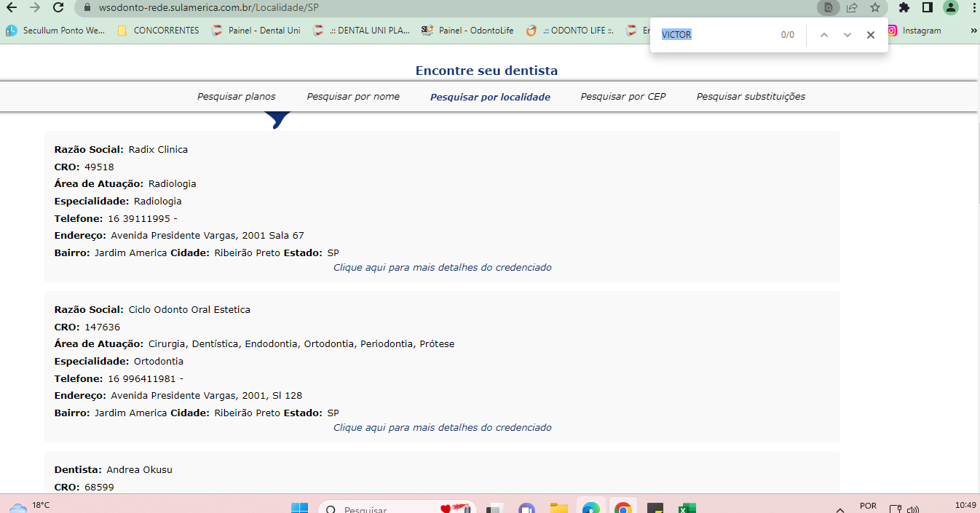Switch to Microsoft Edge in the taskbar

point(590,508)
